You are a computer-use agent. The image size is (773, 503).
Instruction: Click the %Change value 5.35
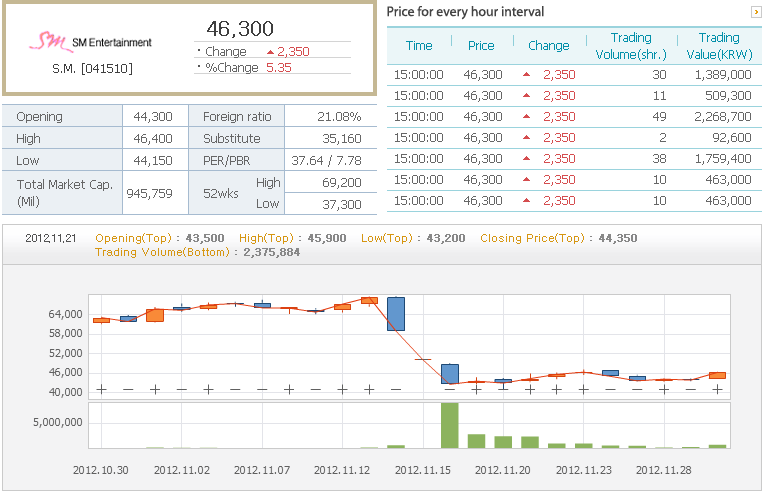point(279,68)
